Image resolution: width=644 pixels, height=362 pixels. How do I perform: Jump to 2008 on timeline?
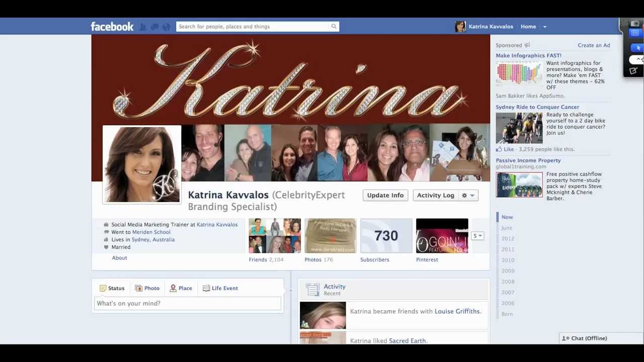508,282
